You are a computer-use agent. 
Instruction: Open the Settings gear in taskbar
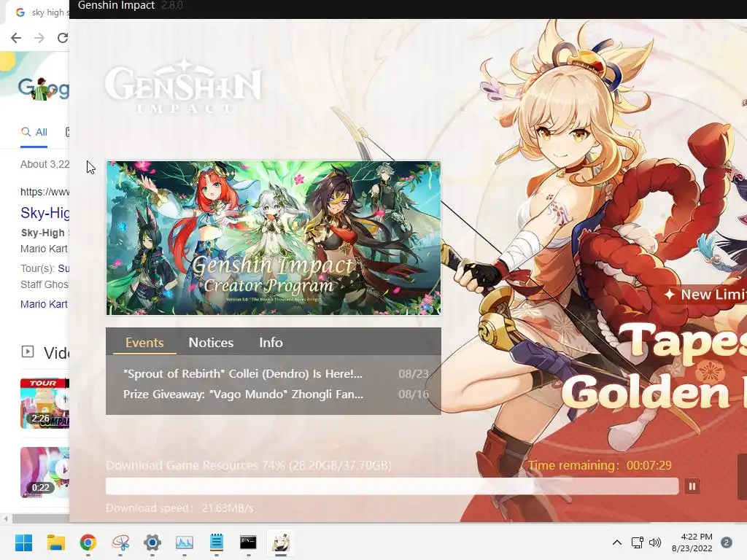(x=152, y=542)
